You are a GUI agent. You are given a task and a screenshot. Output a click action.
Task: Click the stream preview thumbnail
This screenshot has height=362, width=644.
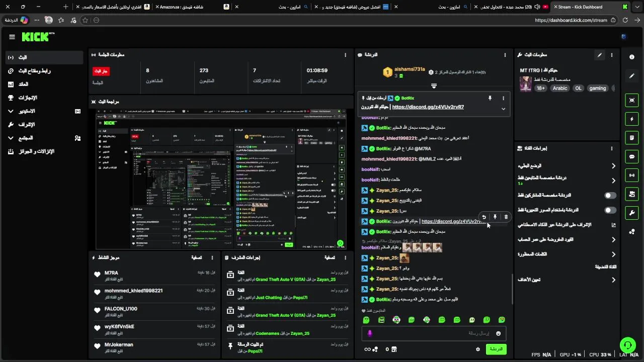[x=221, y=179]
